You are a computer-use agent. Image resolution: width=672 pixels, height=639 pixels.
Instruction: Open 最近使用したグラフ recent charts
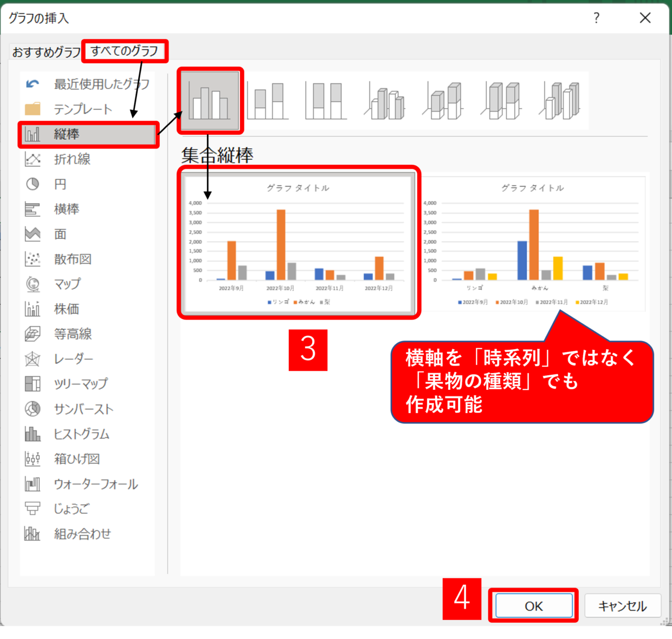pos(101,84)
